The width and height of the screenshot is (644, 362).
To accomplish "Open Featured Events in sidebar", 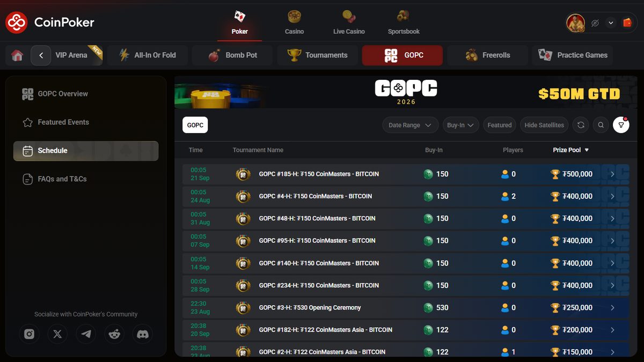I will pos(86,122).
